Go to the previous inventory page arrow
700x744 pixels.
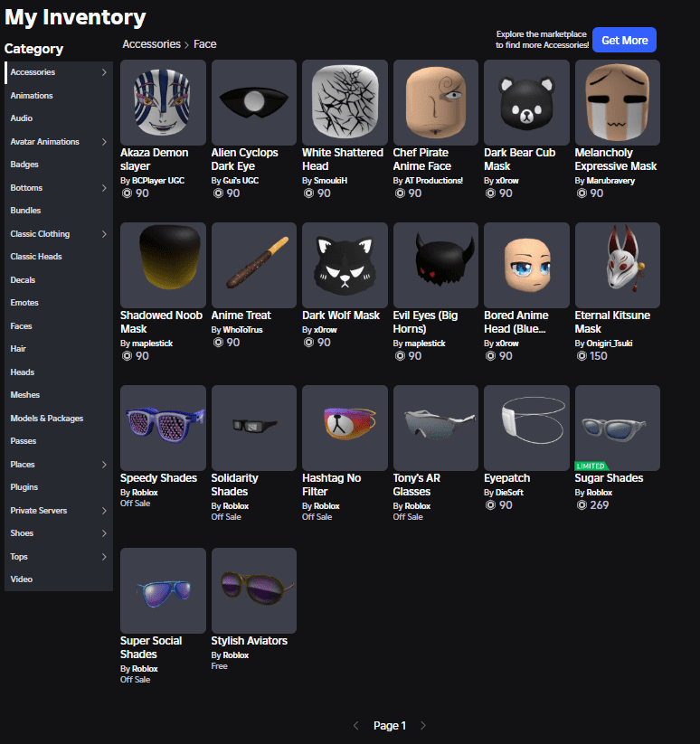tap(355, 726)
